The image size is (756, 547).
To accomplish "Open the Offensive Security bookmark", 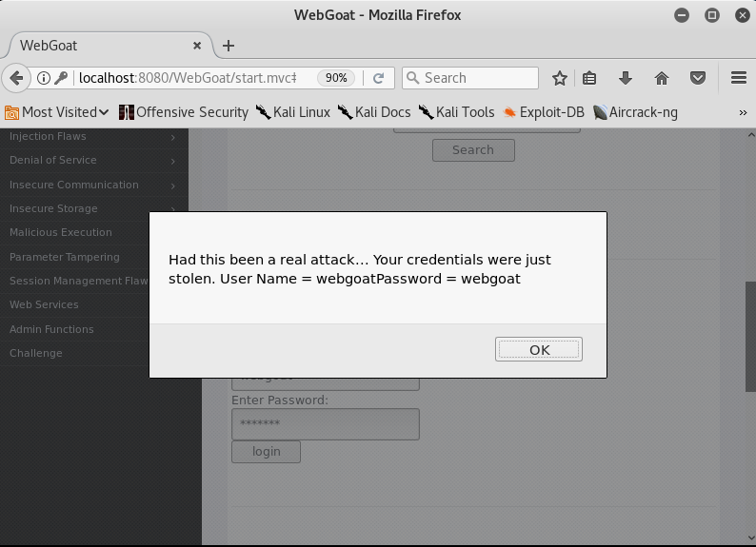I will (x=183, y=112).
